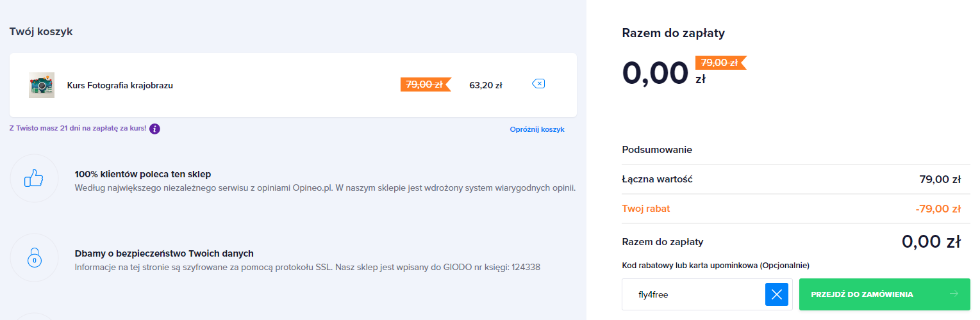Open the Twisto payment info icon
Image resolution: width=980 pixels, height=320 pixels.
coord(154,129)
